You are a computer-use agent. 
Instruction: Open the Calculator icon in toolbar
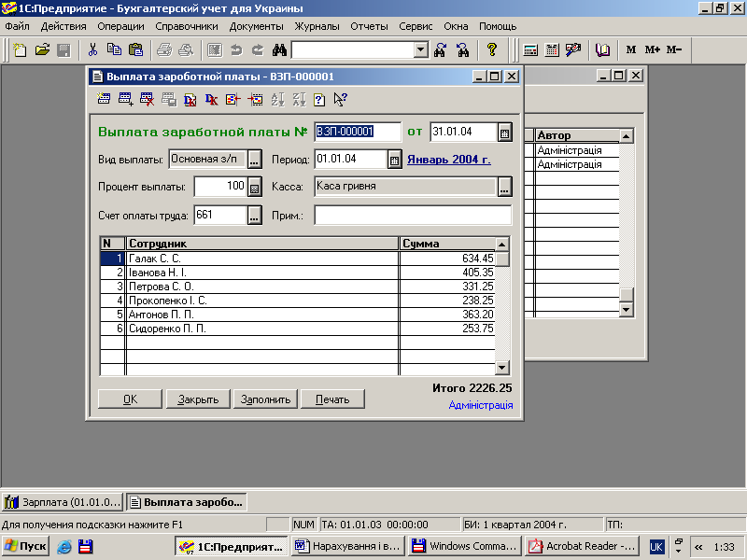[530, 49]
